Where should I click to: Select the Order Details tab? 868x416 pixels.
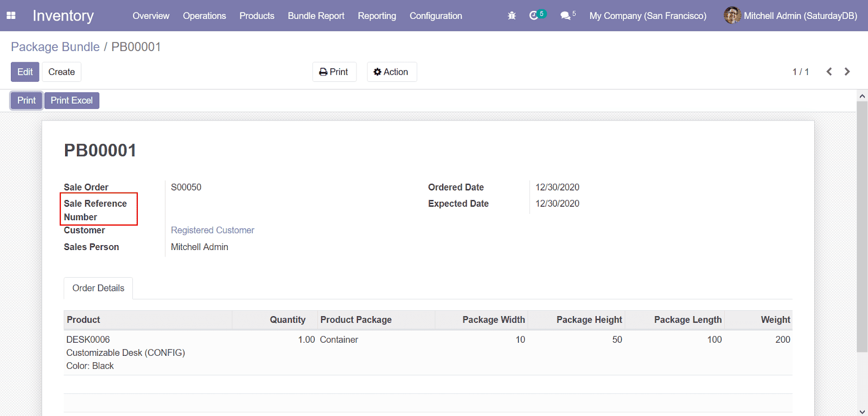click(98, 288)
